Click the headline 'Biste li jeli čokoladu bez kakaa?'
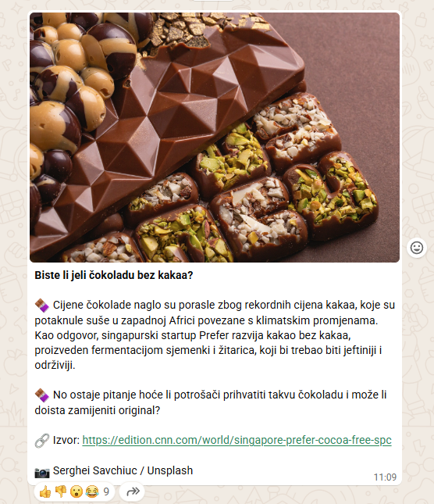This screenshot has height=504, width=434. click(x=114, y=276)
